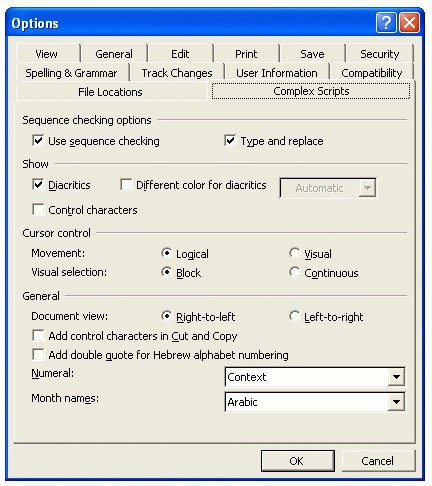Enable Different color for diacritics

tap(126, 184)
